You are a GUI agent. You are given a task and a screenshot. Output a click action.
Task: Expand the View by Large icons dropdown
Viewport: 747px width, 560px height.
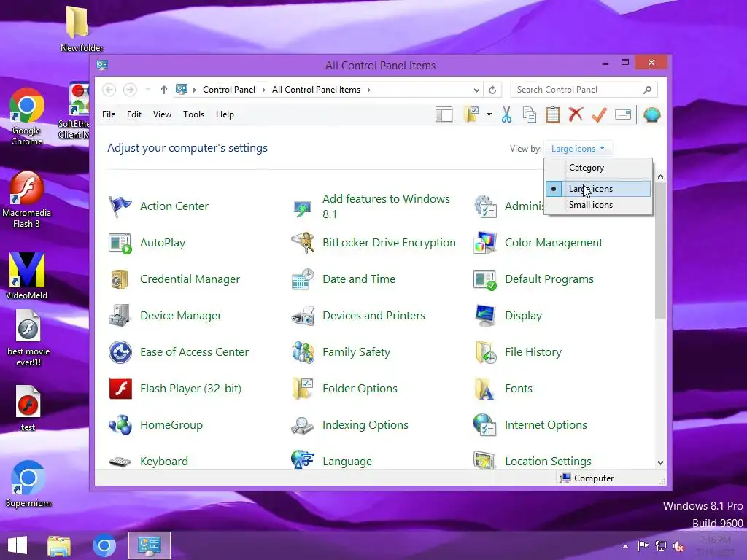coord(578,149)
